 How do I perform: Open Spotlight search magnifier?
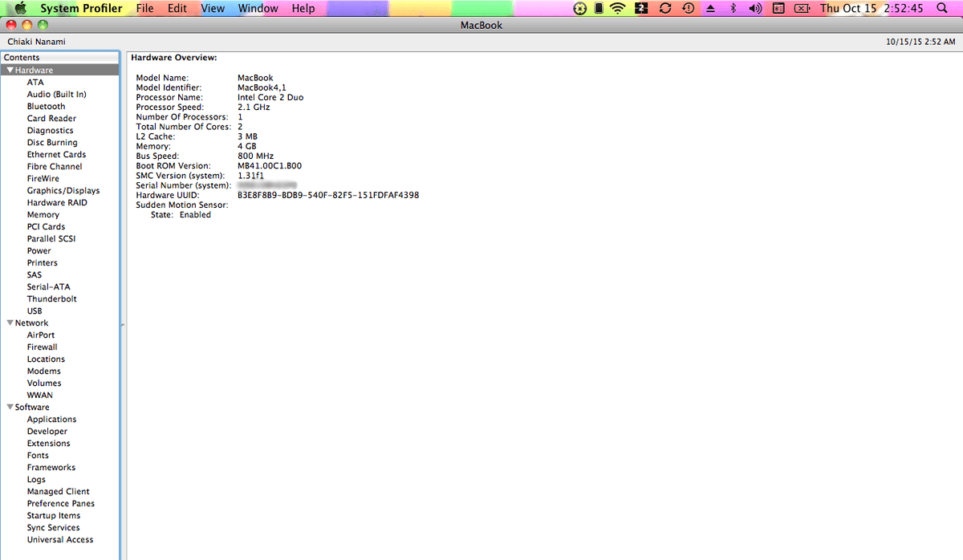point(942,8)
